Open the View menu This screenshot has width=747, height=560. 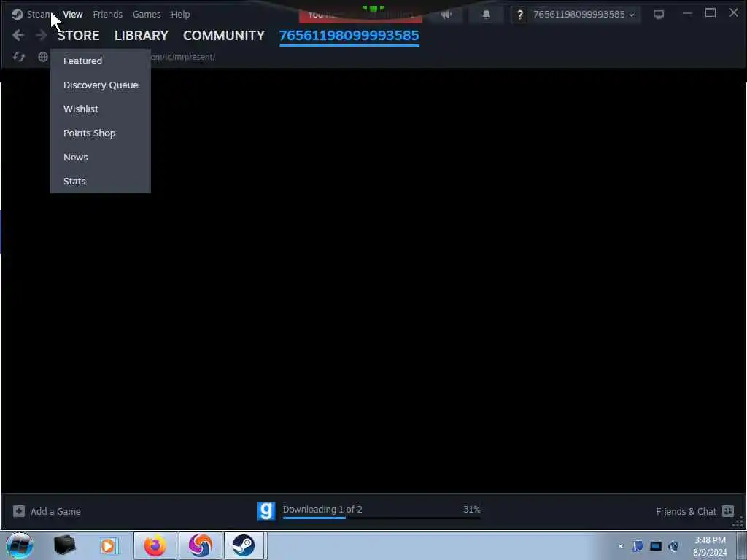72,15
